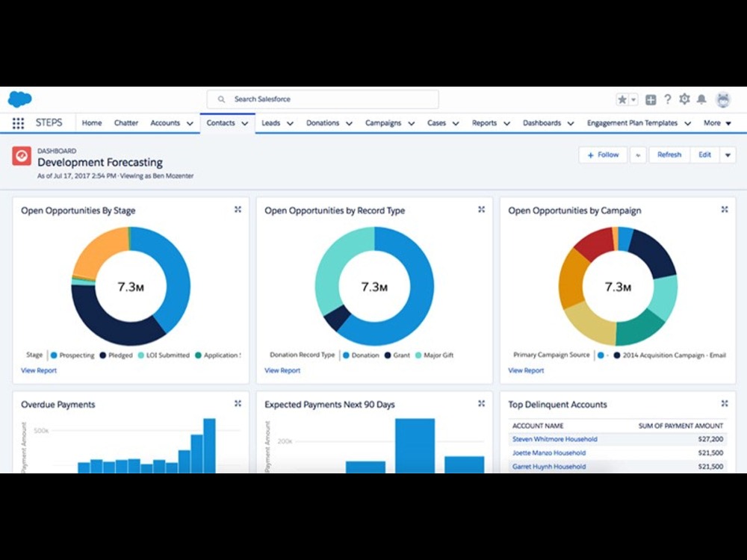Image resolution: width=747 pixels, height=560 pixels.
Task: Open the Campaigns tab
Action: pos(383,123)
